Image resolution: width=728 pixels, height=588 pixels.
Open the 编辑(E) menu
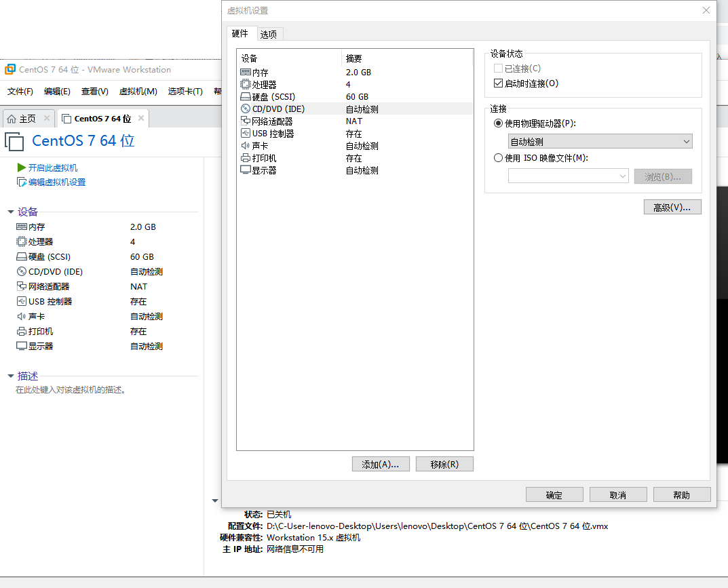point(57,92)
